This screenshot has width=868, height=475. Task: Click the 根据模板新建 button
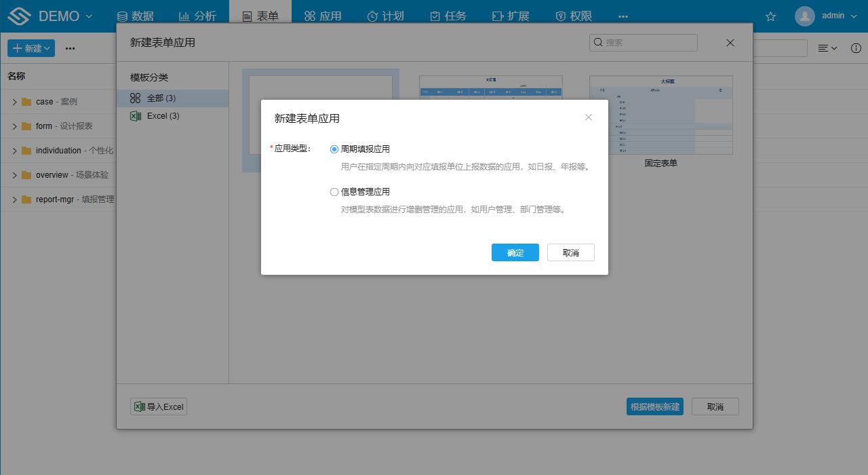point(654,406)
